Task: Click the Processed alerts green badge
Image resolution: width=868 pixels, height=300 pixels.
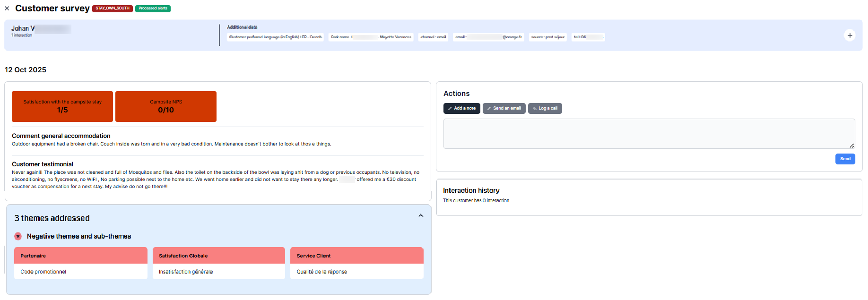Action: point(153,9)
